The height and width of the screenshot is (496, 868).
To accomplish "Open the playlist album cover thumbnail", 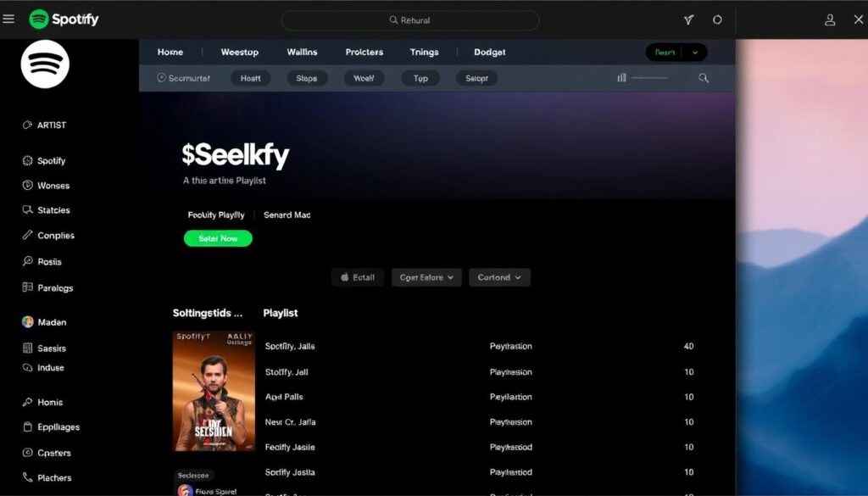I will [x=214, y=391].
